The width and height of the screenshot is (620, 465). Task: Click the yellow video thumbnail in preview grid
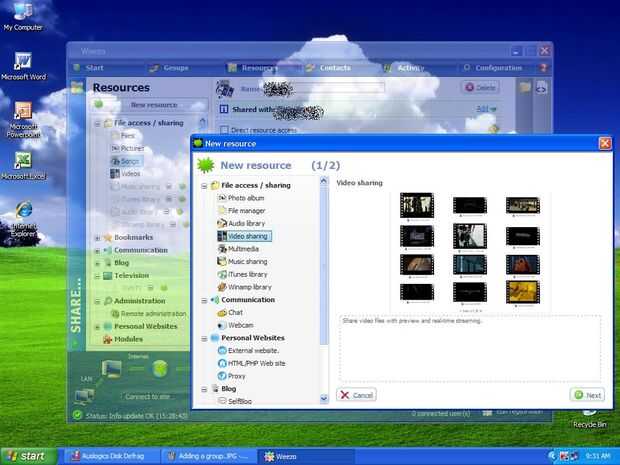523,292
